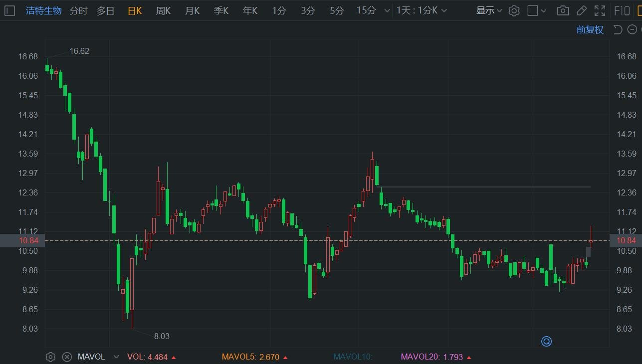
Task: Click the 16.62 high price label
Action: 79,51
